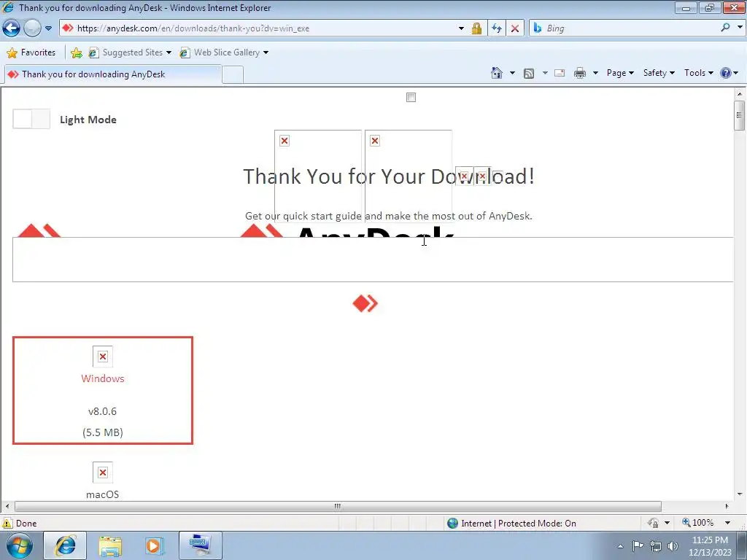Click the broken image icon above macOS
Image resolution: width=747 pixels, height=560 pixels.
click(x=102, y=472)
